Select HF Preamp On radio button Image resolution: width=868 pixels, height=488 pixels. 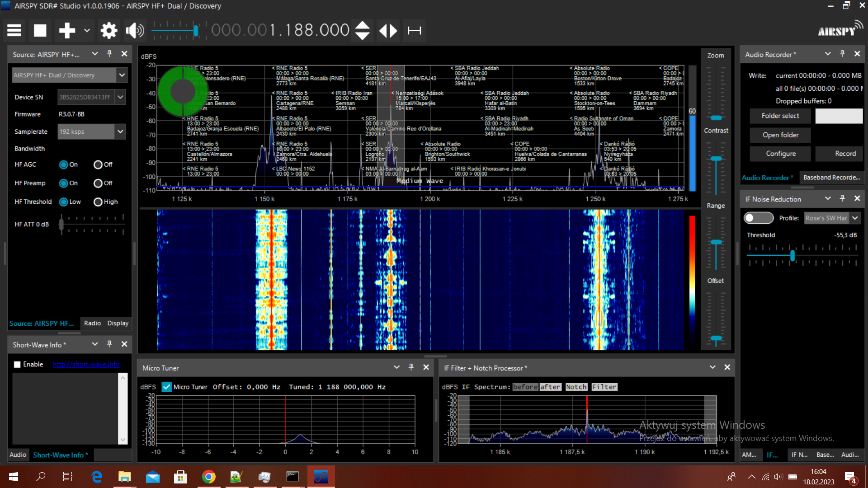point(64,183)
